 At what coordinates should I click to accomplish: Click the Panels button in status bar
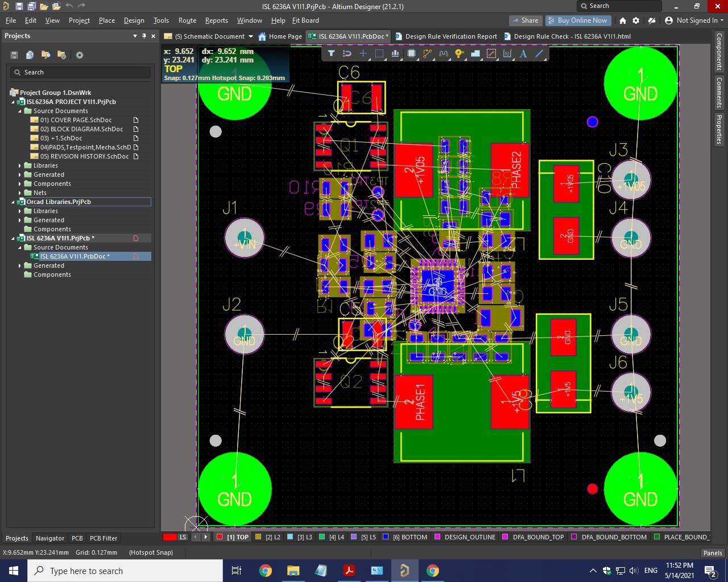(712, 552)
